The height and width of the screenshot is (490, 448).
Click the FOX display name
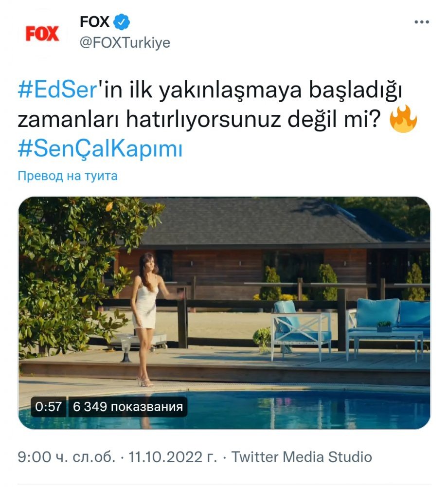point(94,22)
